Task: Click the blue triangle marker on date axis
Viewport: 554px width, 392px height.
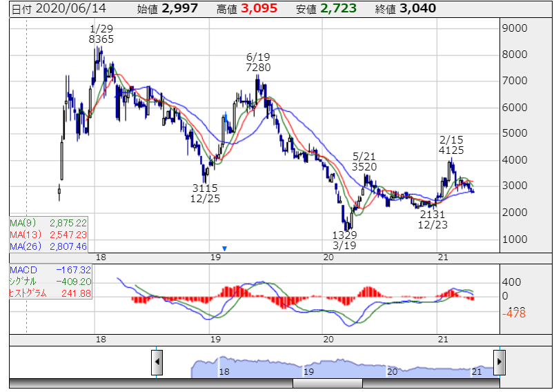Action: (224, 249)
